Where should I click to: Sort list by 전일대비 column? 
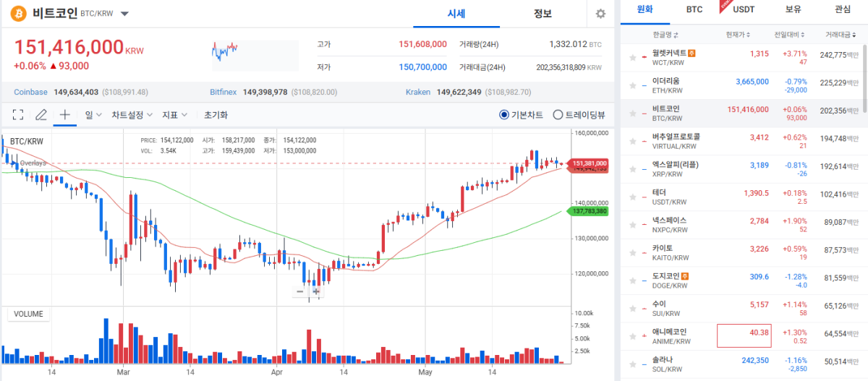click(788, 34)
